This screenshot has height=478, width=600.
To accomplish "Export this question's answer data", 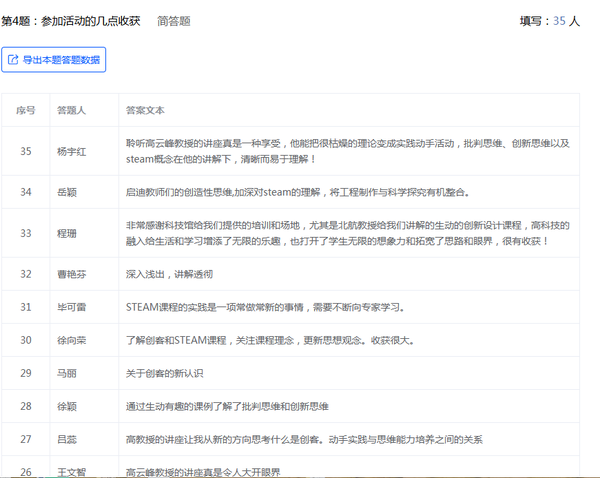I will (54, 60).
